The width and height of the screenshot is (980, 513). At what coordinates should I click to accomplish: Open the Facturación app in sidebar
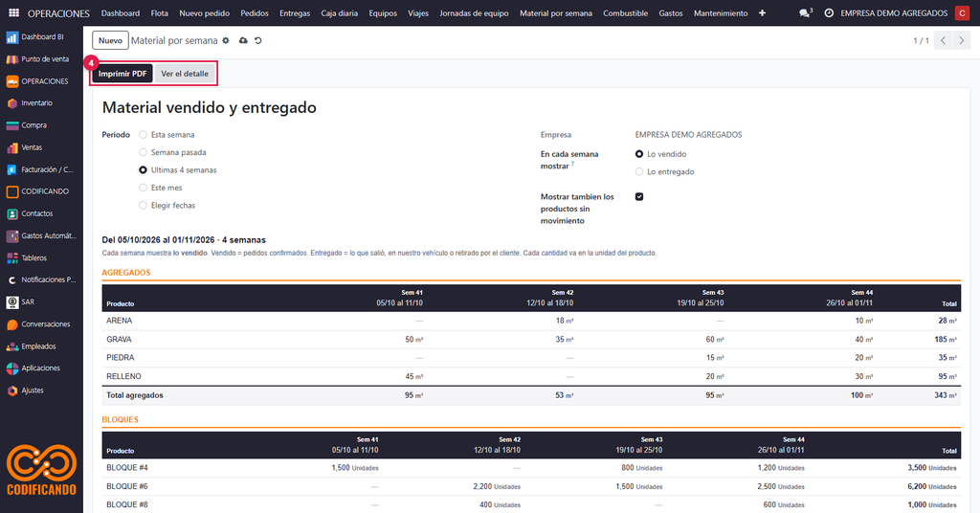pyautogui.click(x=41, y=169)
